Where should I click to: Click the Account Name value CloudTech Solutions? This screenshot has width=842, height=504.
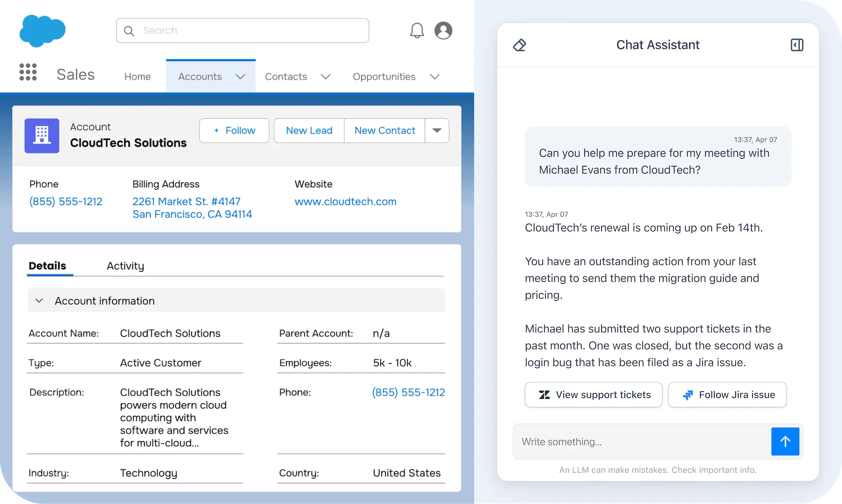tap(170, 333)
